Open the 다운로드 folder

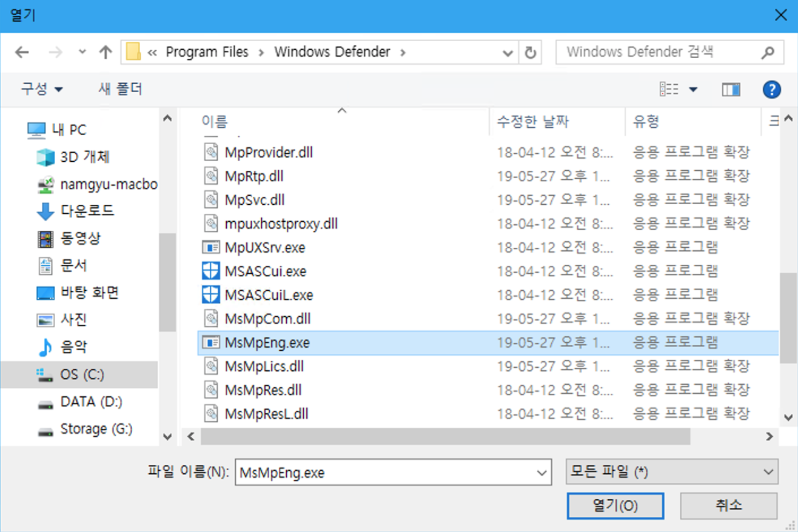(75, 211)
